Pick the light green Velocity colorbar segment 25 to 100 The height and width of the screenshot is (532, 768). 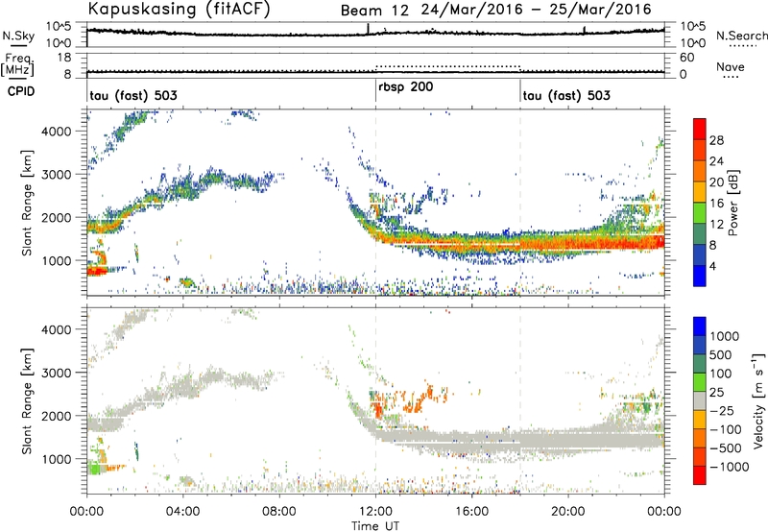click(x=700, y=382)
